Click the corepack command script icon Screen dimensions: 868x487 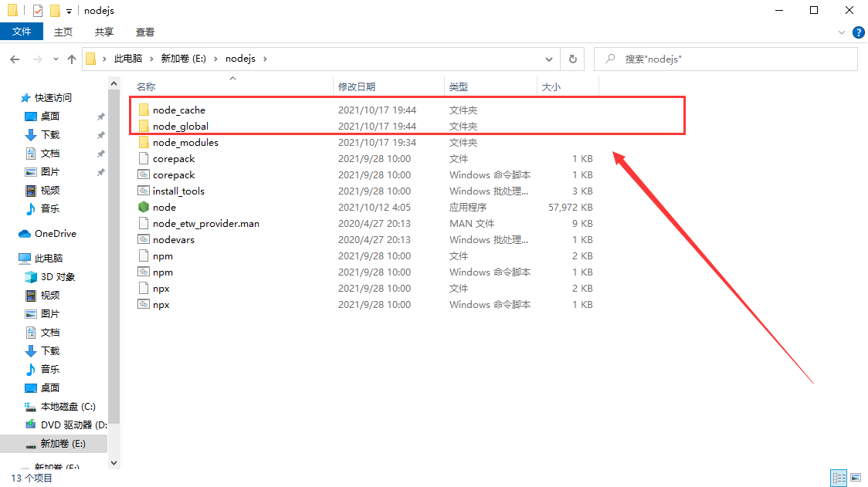point(144,175)
